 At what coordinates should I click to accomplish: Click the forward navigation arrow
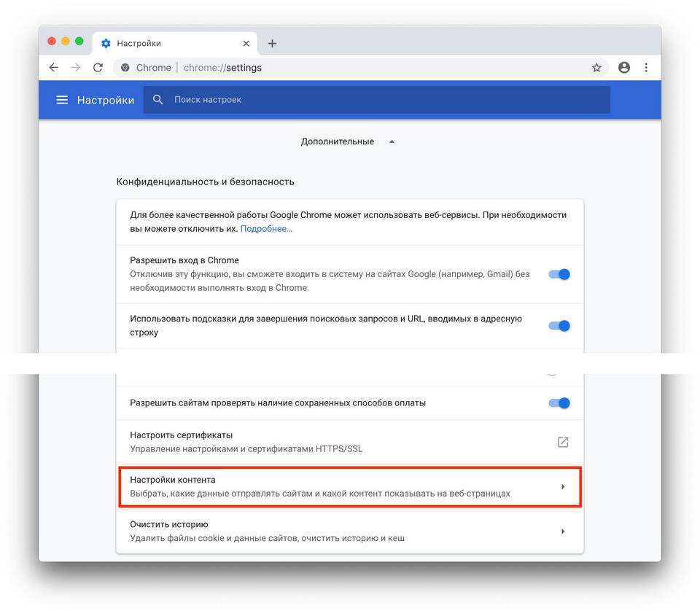coord(76,67)
